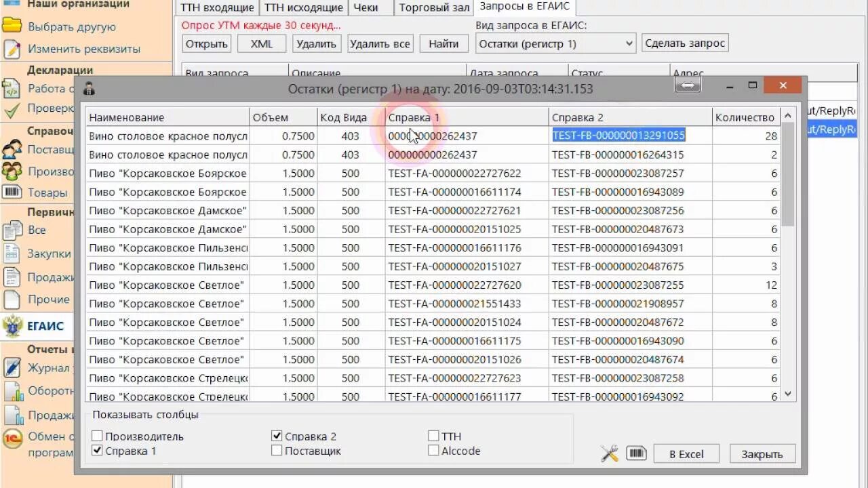
Task: Click the 1C icon for Обмен с программами
Action: coord(12,438)
